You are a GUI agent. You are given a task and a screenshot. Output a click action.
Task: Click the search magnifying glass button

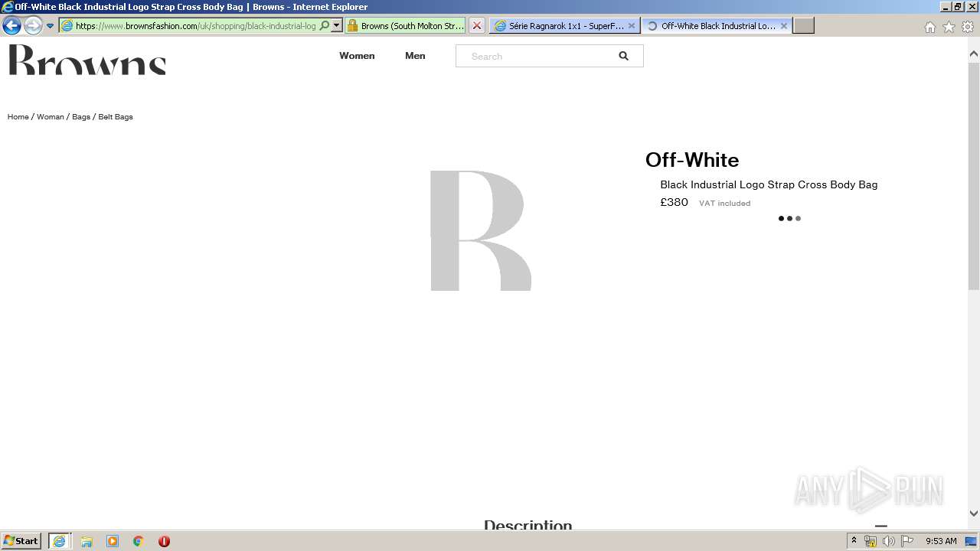coord(623,56)
